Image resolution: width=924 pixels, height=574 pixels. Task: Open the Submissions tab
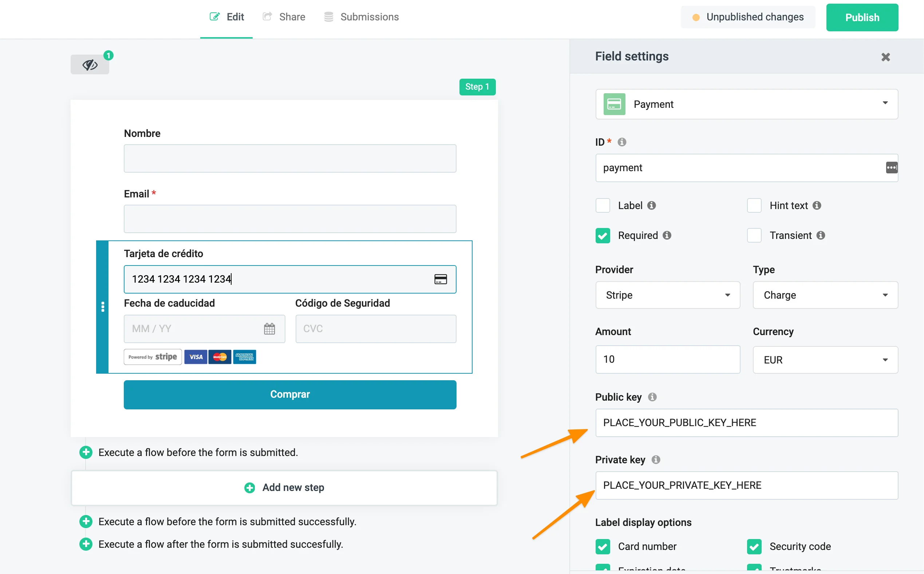[x=361, y=17]
